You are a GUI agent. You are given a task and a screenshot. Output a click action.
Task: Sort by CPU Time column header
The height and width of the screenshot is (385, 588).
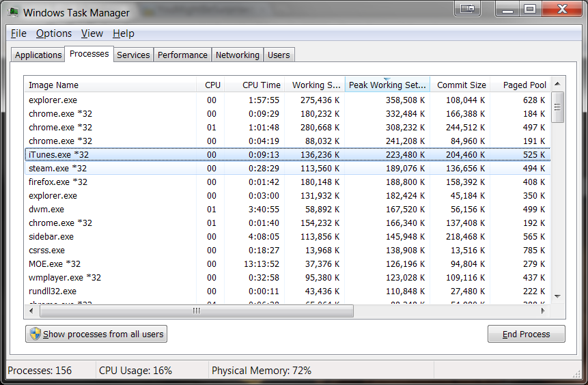coord(255,85)
